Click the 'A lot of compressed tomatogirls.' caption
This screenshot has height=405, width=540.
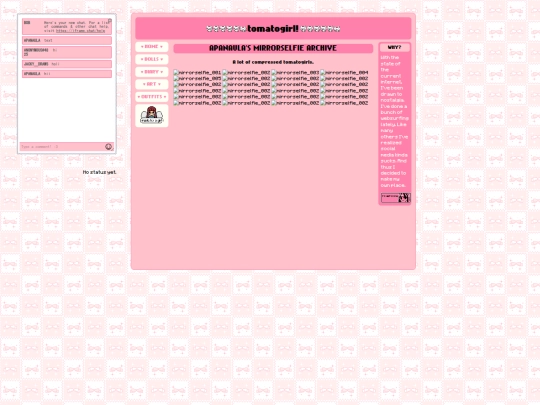coord(273,62)
